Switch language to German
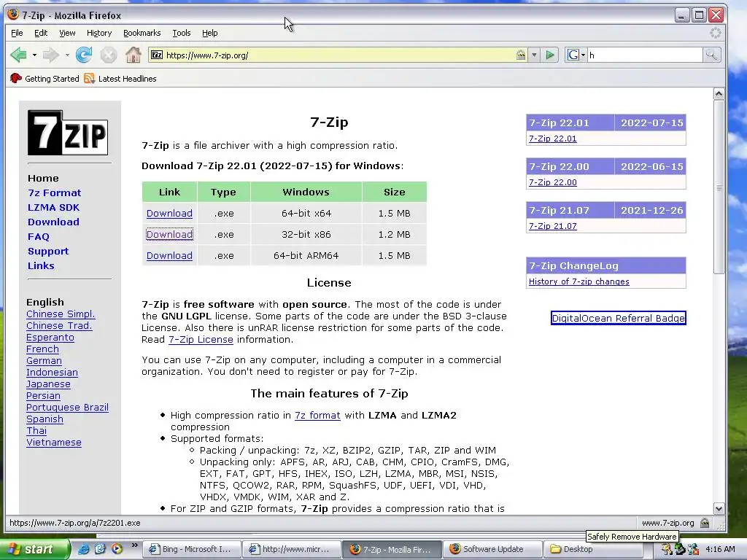This screenshot has width=747, height=560. tap(44, 361)
